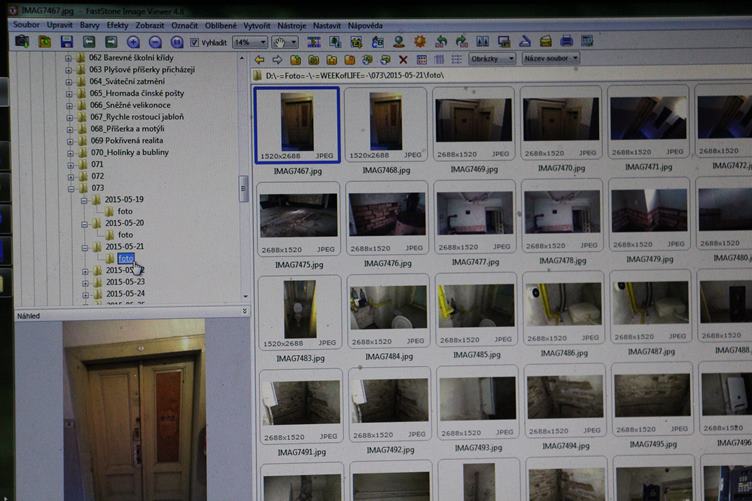Screen dimensions: 752x501
Task: Click the globe copy-to-folder icon
Action: [367, 60]
